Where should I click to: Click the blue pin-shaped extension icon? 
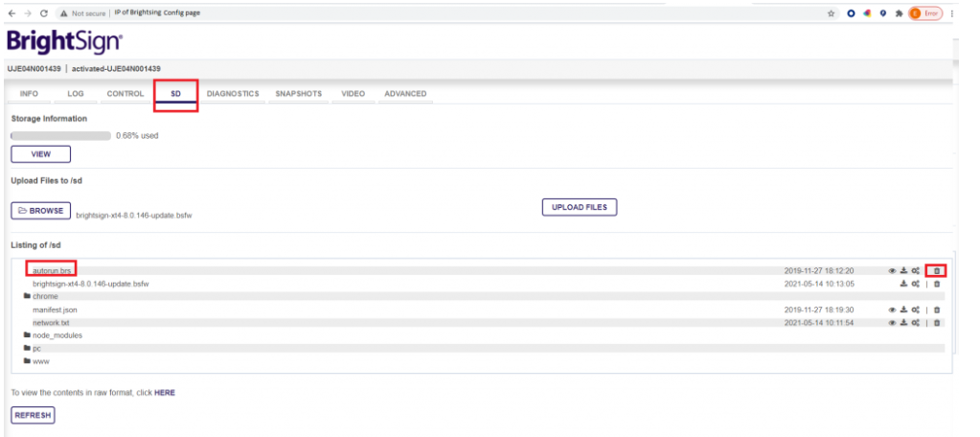point(882,12)
